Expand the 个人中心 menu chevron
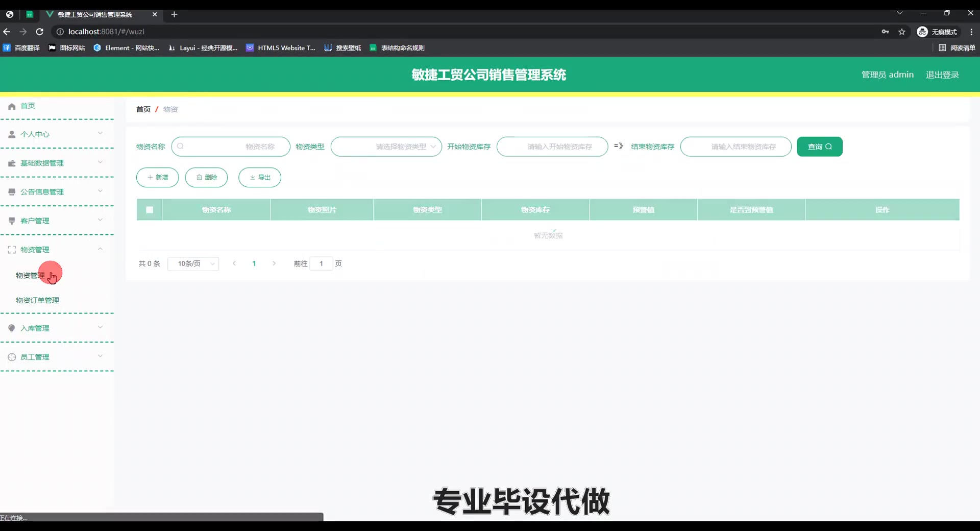 click(x=100, y=133)
